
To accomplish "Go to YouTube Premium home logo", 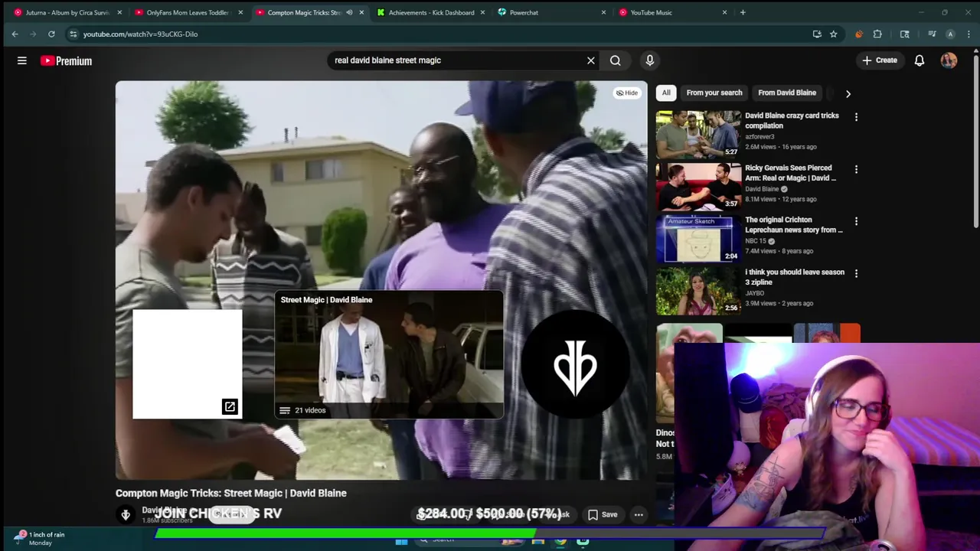I will [67, 60].
